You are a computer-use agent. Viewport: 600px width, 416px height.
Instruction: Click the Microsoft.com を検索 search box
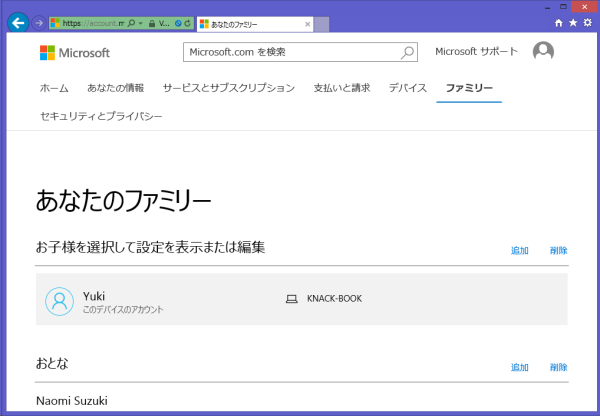pos(300,52)
